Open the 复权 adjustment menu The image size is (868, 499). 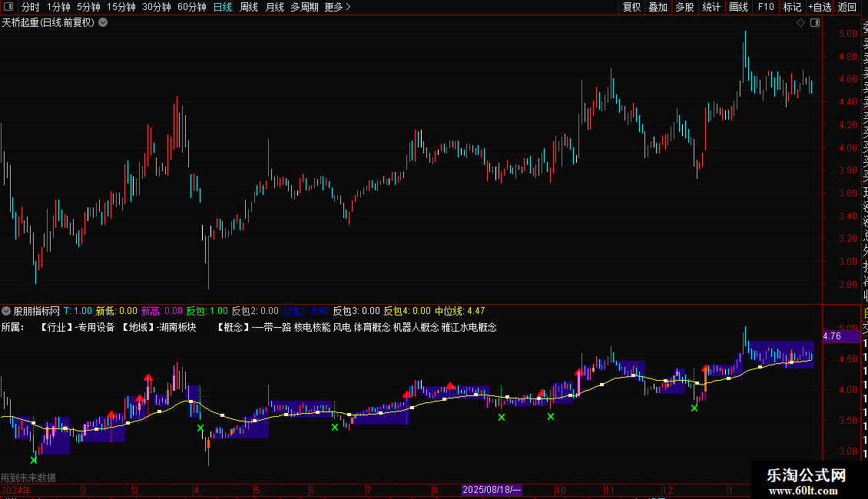click(x=631, y=7)
